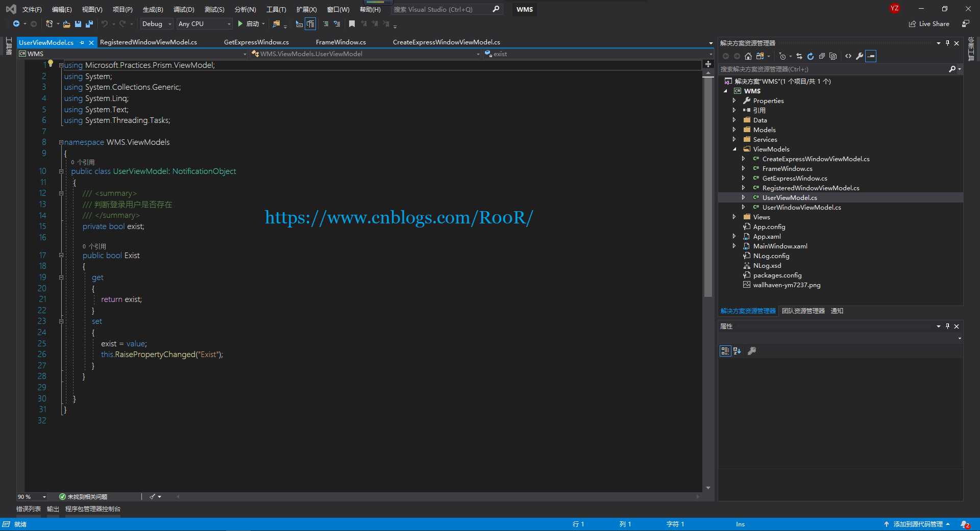Open the exist member dropdown

[598, 54]
